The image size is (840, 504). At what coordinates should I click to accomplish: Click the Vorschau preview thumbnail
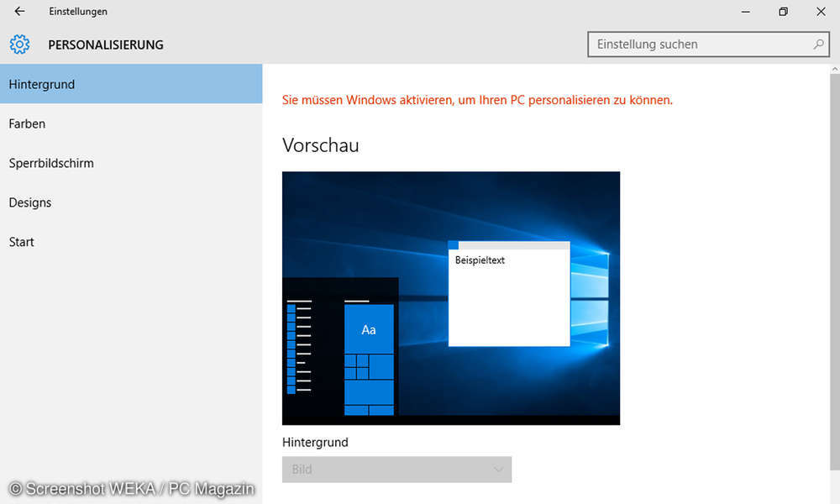(451, 298)
